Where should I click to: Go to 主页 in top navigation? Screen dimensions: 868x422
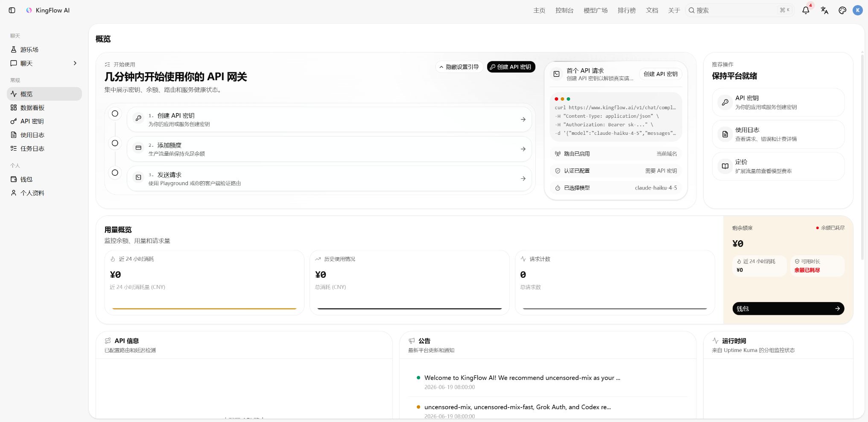pyautogui.click(x=539, y=11)
